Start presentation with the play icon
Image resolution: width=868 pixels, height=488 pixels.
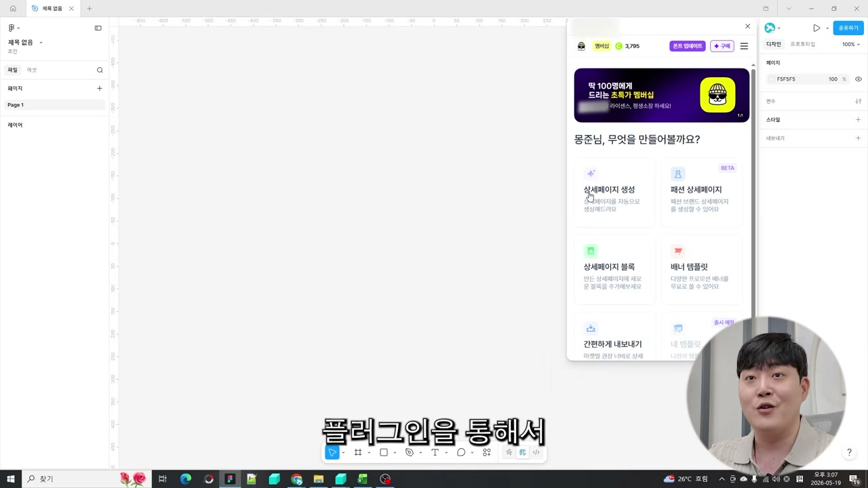click(x=816, y=28)
